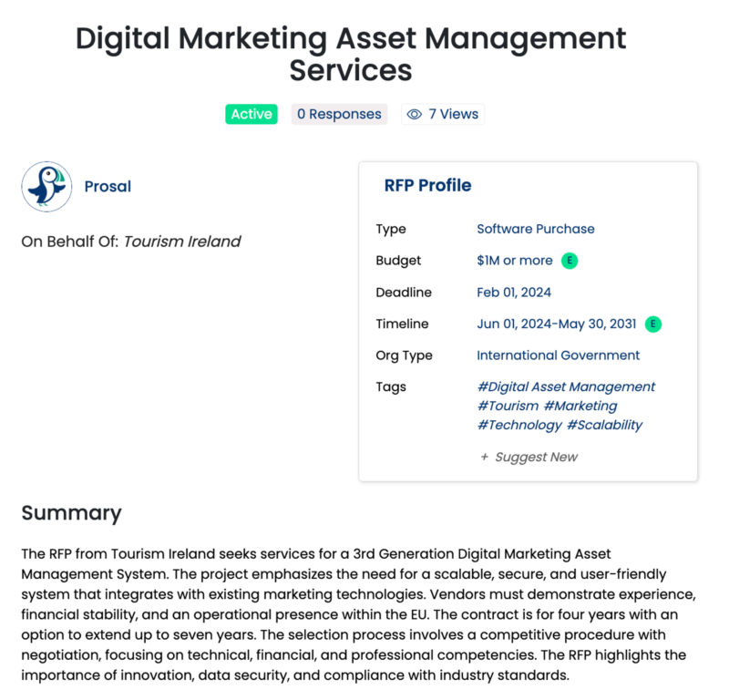Click the $1M or more budget value
The height and width of the screenshot is (700, 729).
pos(515,261)
